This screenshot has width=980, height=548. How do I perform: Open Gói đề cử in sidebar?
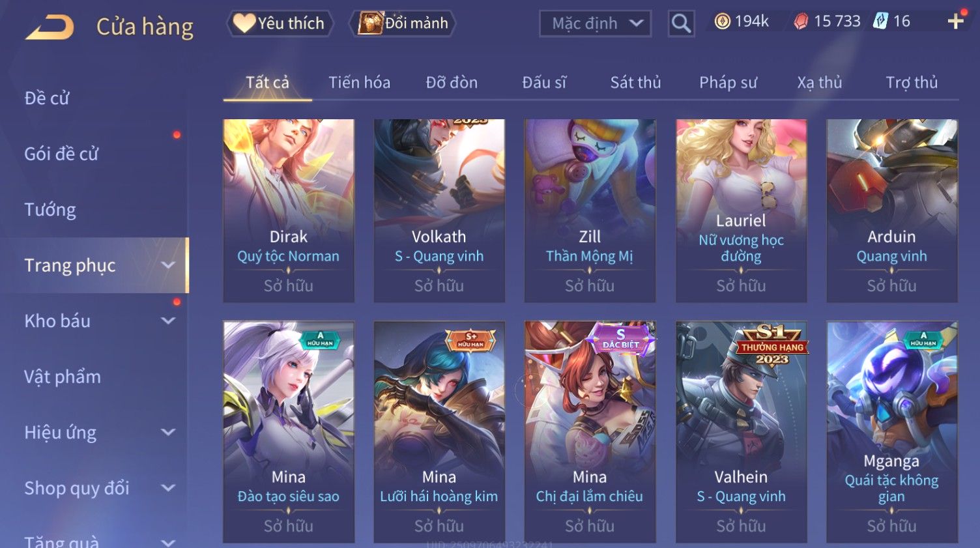click(61, 154)
